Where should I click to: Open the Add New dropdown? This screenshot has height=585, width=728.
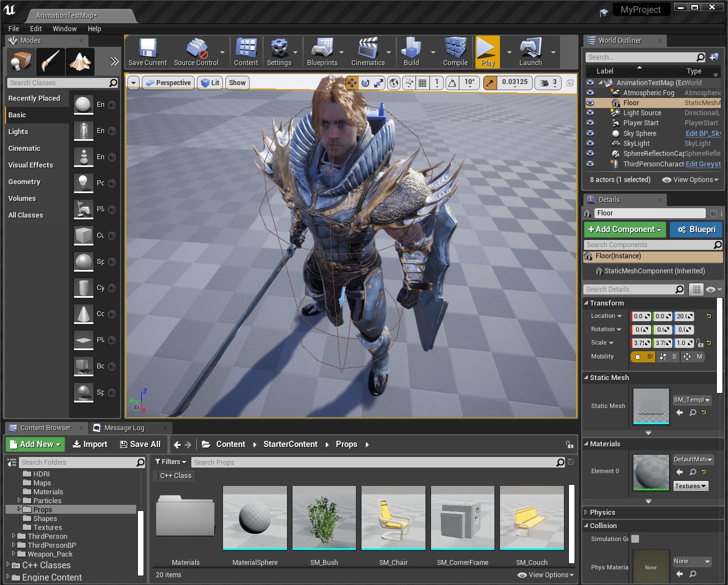click(x=36, y=444)
